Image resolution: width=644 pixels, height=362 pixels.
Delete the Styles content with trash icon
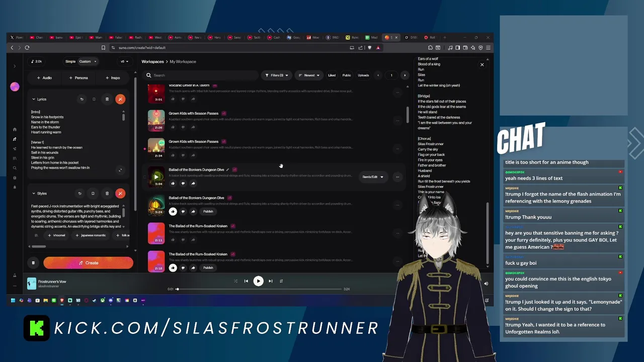tap(107, 193)
